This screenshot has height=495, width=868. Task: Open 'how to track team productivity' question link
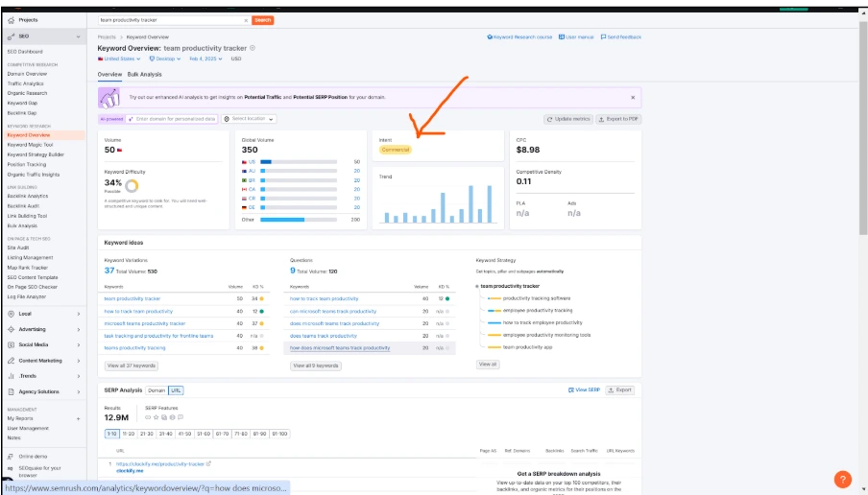click(x=324, y=298)
